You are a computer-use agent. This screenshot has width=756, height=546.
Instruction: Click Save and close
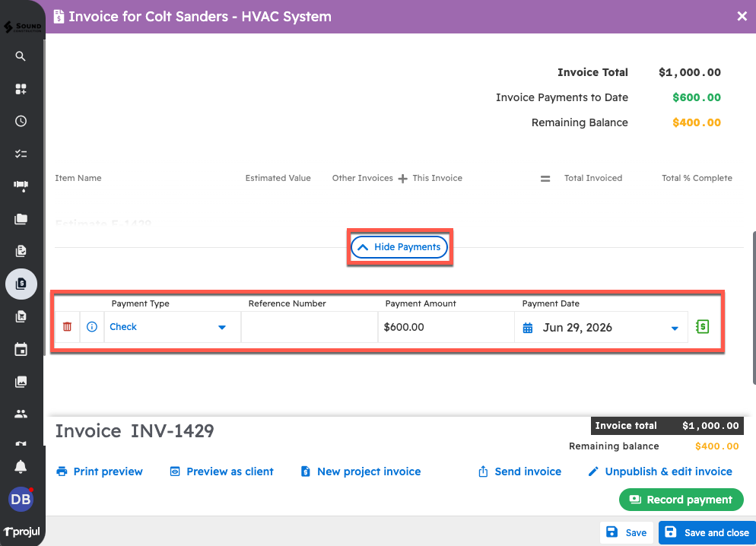[x=707, y=532]
